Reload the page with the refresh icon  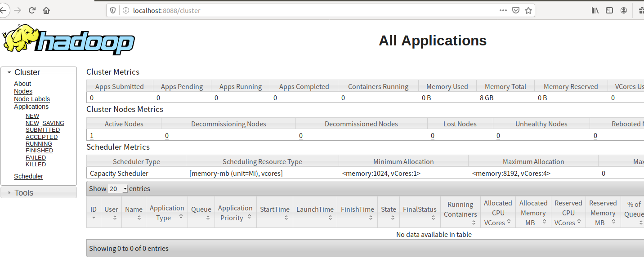(x=32, y=10)
